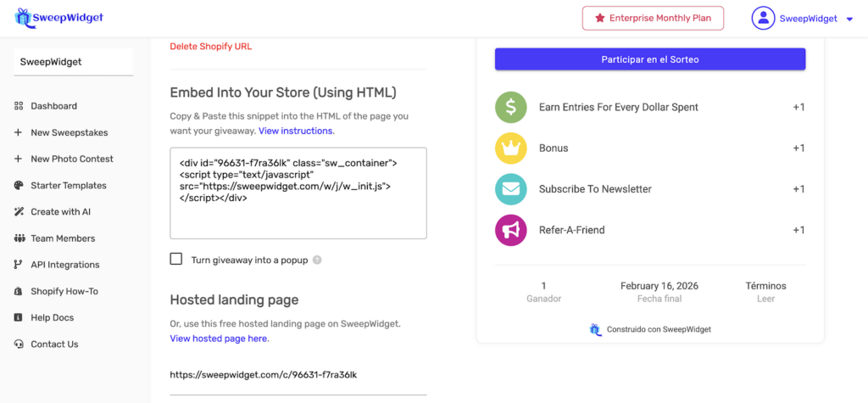Image resolution: width=868 pixels, height=403 pixels.
Task: Click the user avatar icon in header
Action: pos(764,18)
